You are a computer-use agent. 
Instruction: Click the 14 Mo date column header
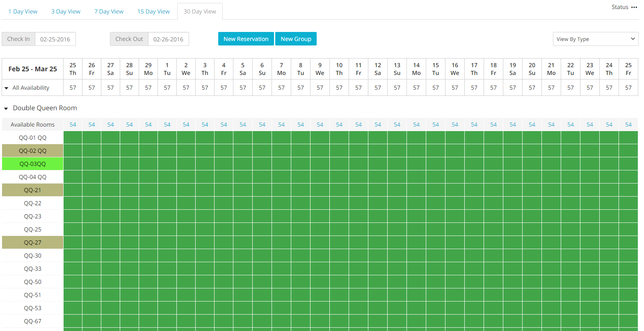[x=416, y=69]
